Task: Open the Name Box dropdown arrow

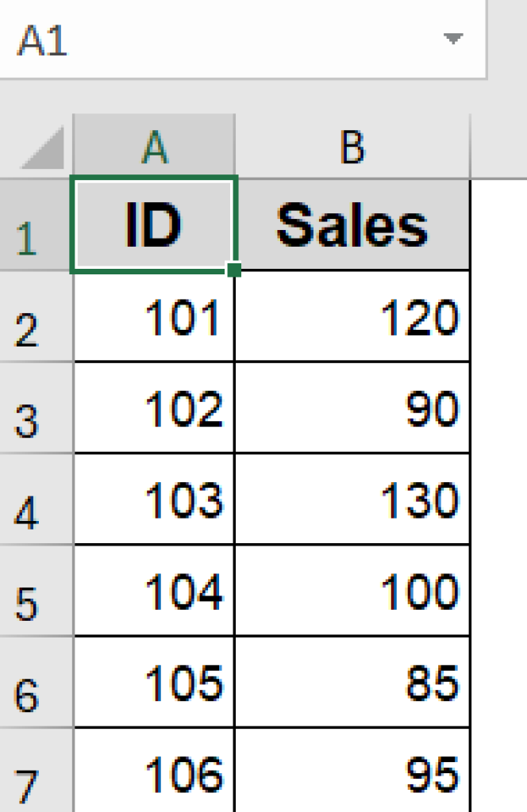Action: point(452,36)
